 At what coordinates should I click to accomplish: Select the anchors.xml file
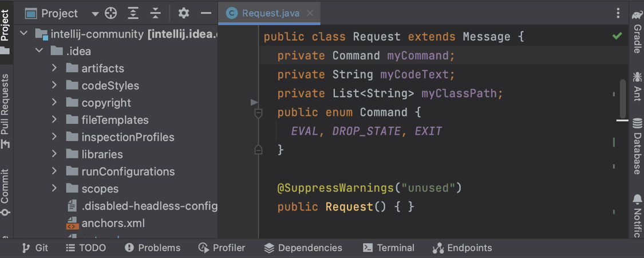coord(113,223)
